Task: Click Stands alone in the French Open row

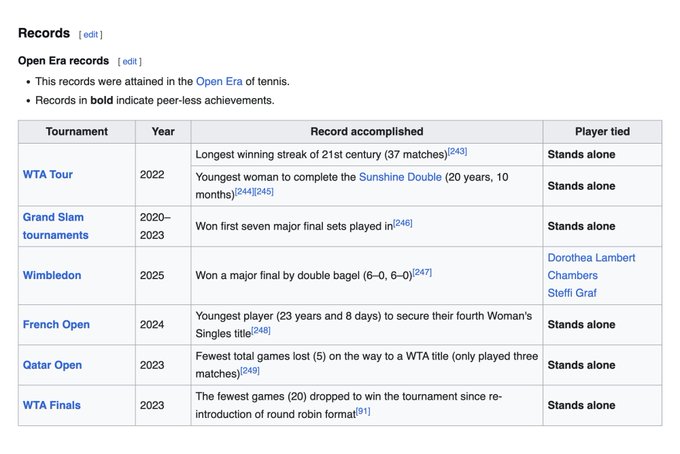Action: (581, 324)
